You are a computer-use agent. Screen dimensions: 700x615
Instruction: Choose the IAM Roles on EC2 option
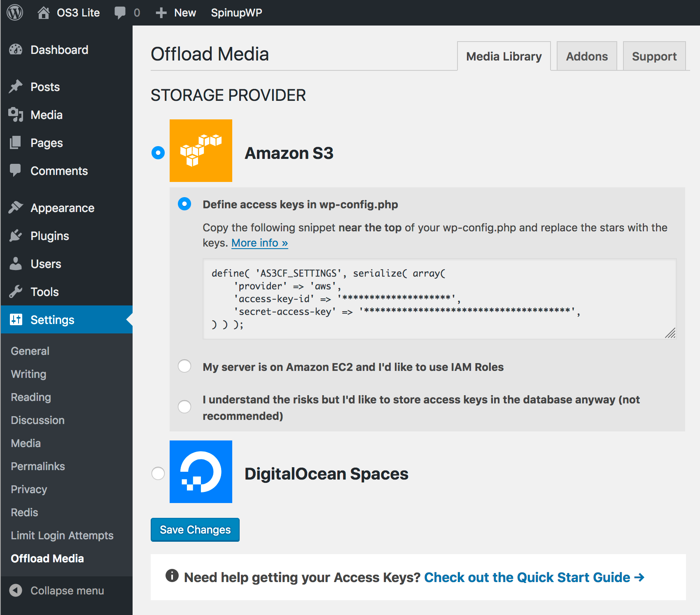pyautogui.click(x=184, y=366)
